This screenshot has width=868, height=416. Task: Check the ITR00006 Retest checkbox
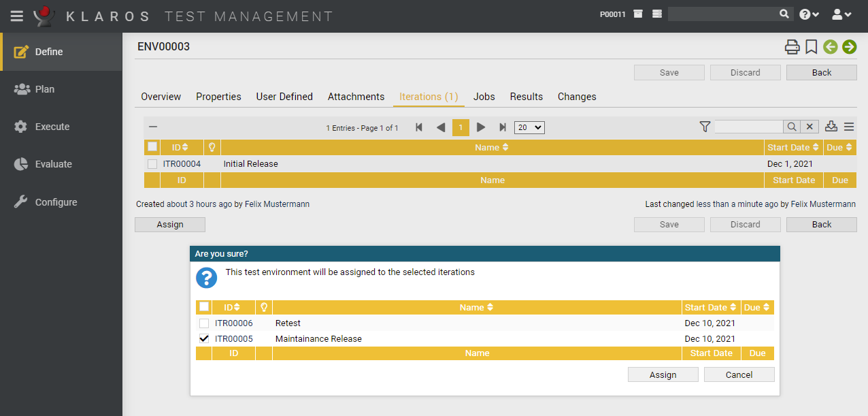click(x=204, y=323)
